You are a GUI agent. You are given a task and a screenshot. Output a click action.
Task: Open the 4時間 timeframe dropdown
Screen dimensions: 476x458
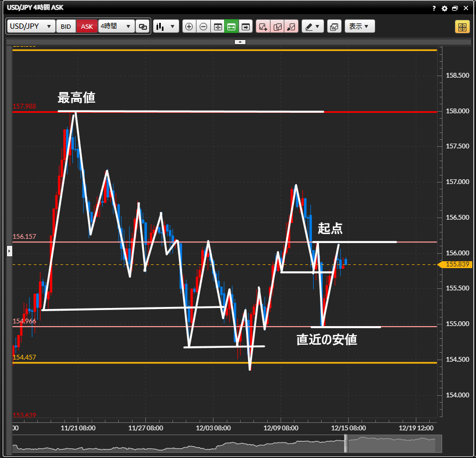click(116, 26)
